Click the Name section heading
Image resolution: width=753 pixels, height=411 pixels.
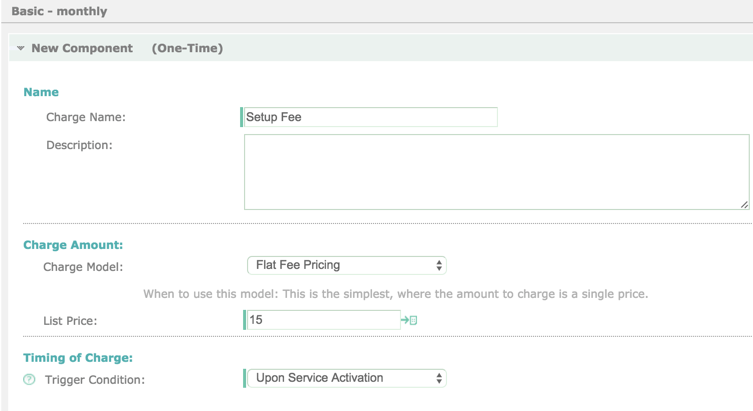pyautogui.click(x=41, y=92)
